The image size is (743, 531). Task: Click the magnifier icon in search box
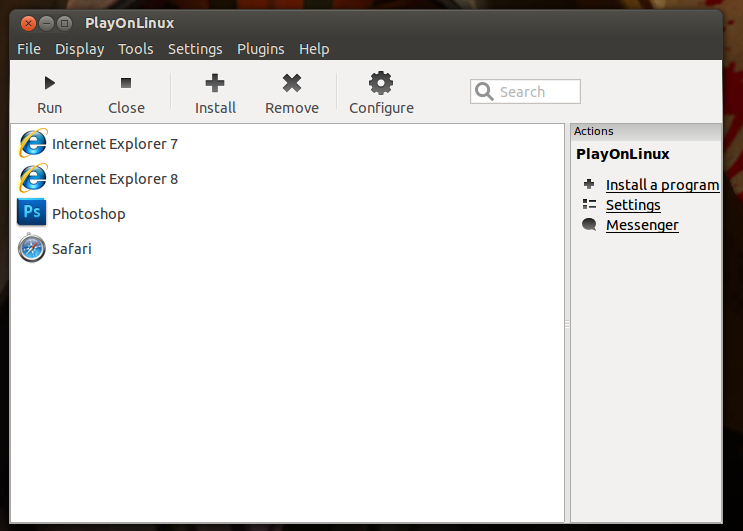484,91
